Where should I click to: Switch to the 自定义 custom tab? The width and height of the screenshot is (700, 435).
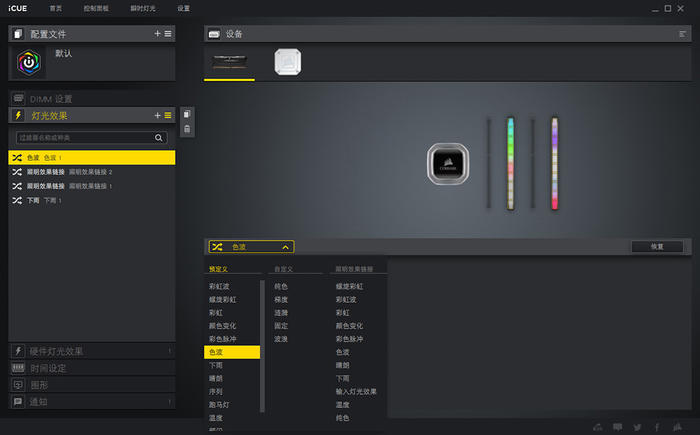[x=283, y=269]
